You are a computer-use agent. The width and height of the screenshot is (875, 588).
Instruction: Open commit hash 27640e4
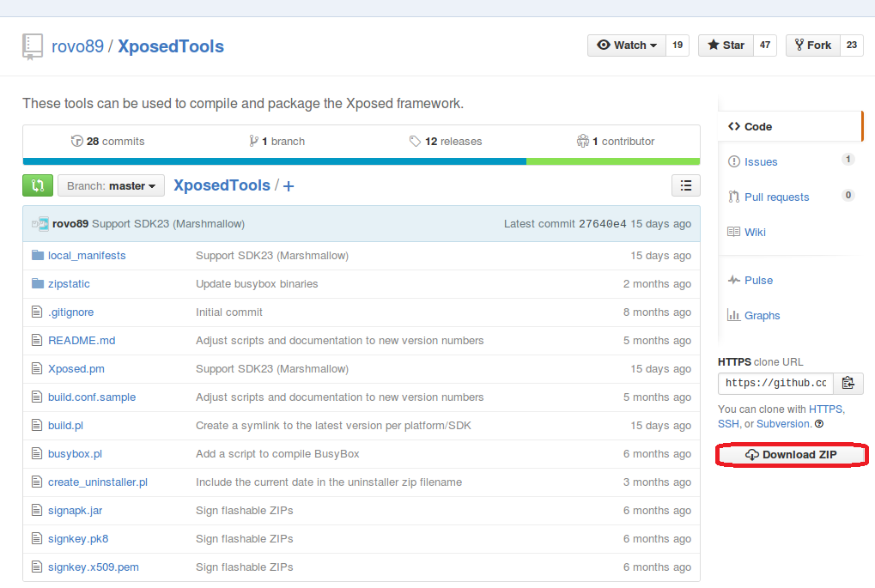pos(602,224)
